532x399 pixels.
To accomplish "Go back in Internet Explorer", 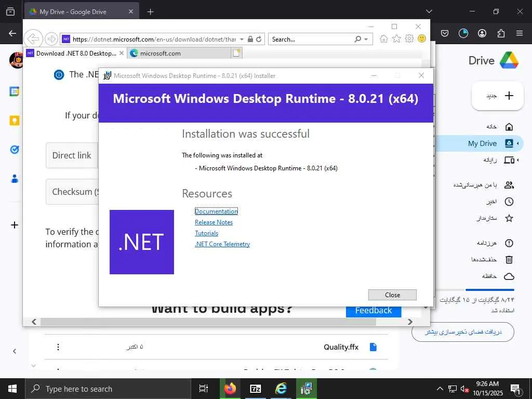I will pos(33,39).
